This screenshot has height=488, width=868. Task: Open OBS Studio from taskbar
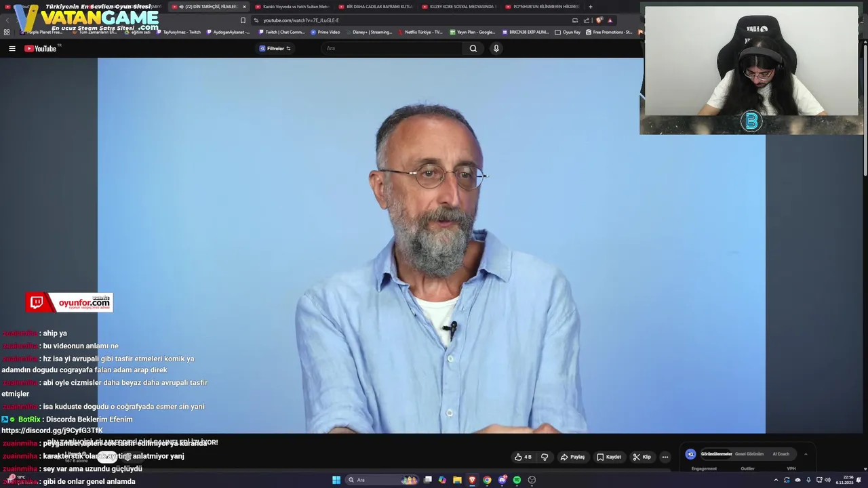(532, 480)
